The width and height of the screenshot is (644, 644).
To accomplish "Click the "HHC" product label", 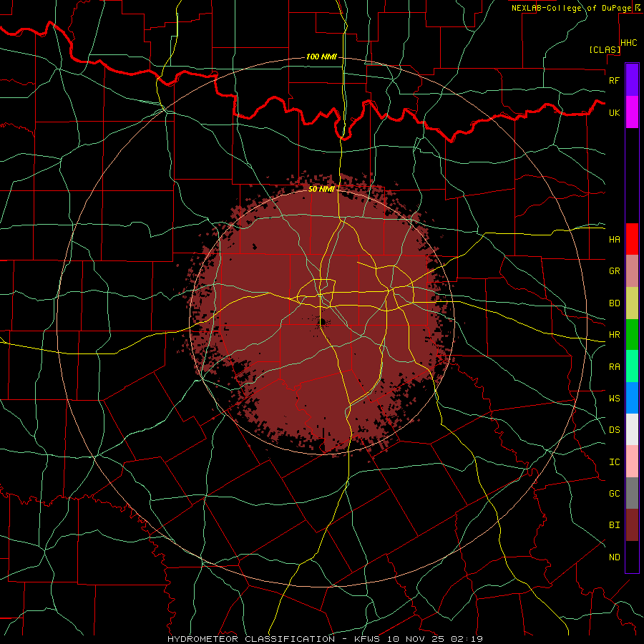I will [628, 43].
